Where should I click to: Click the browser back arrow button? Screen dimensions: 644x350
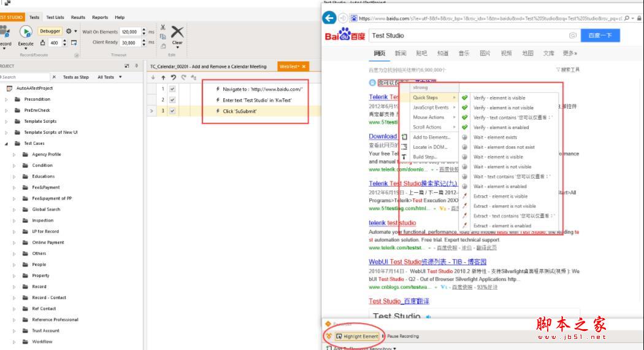329,18
